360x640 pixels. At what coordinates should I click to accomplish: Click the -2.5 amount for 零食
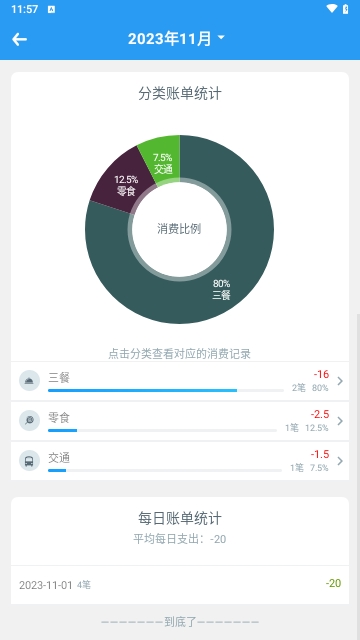[x=320, y=414]
